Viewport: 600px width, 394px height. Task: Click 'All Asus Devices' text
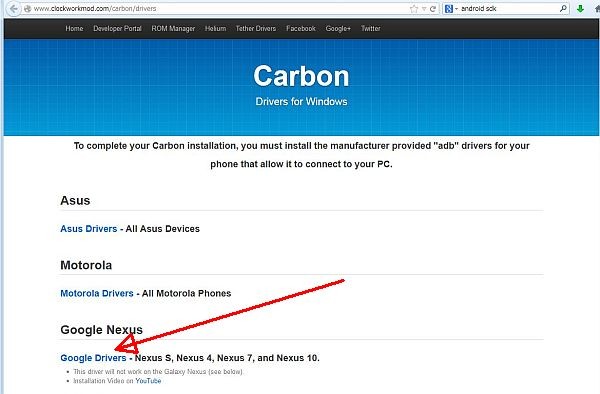163,229
